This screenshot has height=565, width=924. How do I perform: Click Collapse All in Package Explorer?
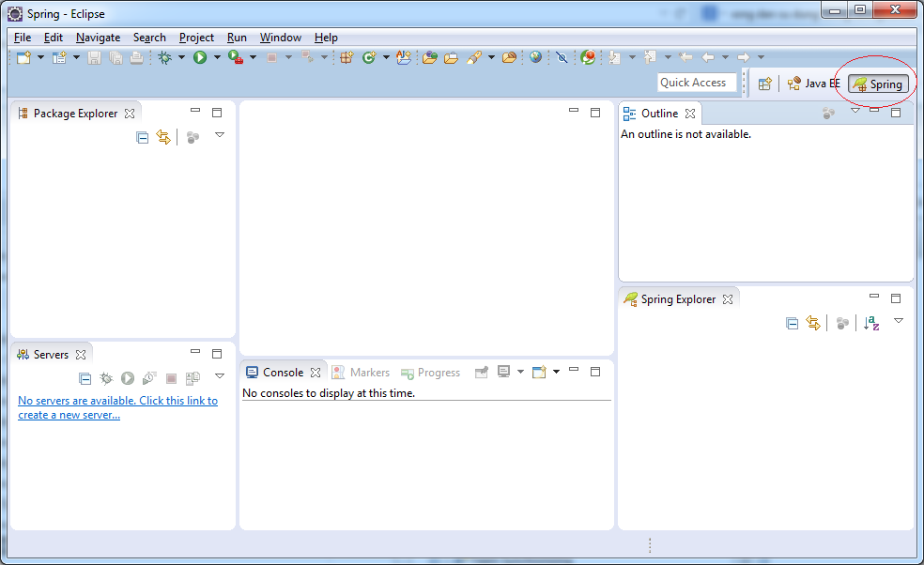[142, 137]
